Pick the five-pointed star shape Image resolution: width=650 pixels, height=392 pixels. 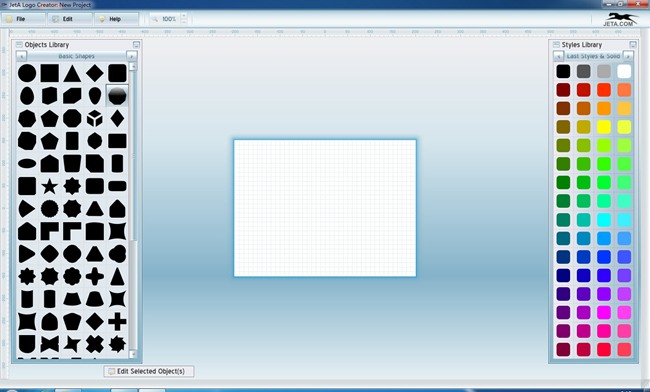49,186
